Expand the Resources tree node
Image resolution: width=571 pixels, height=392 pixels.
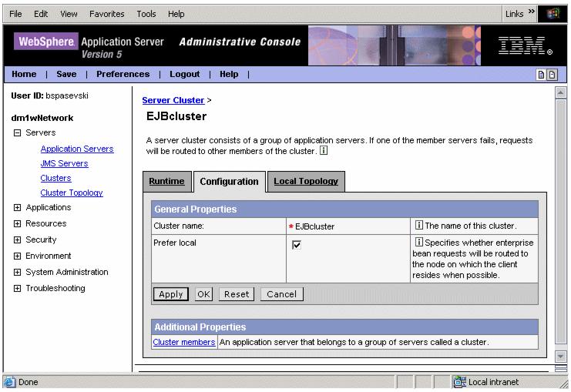(x=17, y=223)
